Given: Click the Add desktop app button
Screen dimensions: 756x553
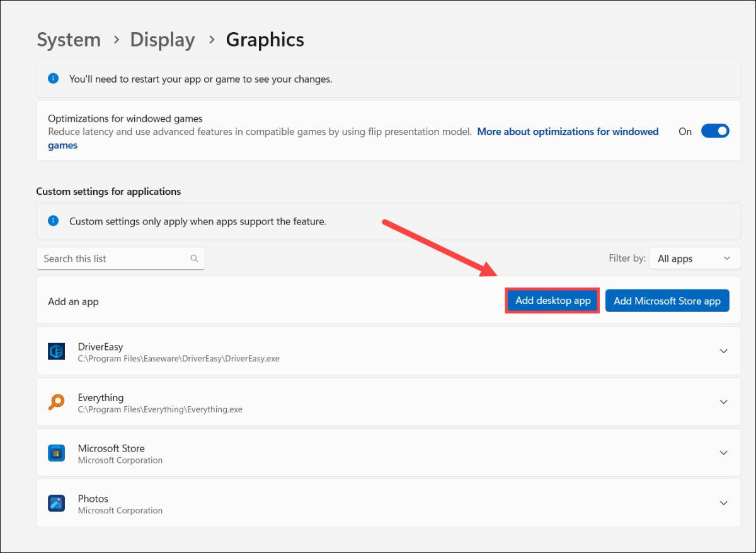Looking at the screenshot, I should pyautogui.click(x=553, y=301).
